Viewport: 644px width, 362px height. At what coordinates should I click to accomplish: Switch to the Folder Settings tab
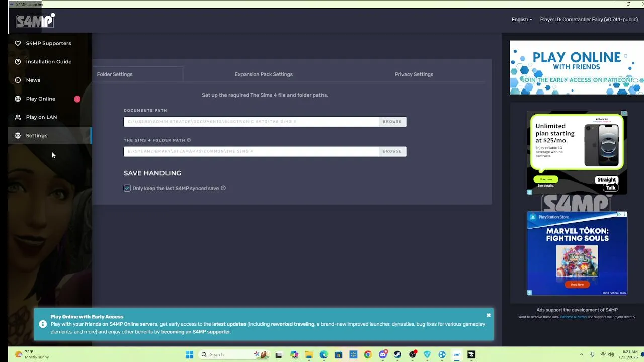[115, 74]
